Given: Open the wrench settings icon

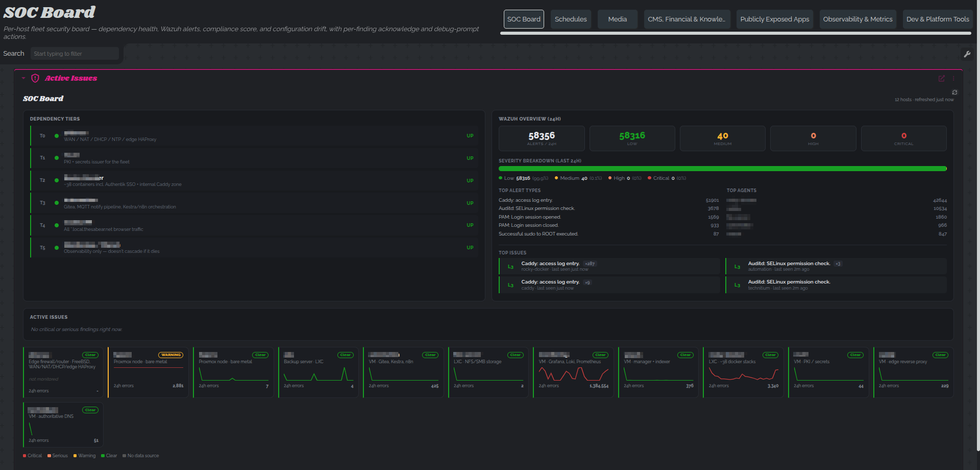Looking at the screenshot, I should 967,54.
